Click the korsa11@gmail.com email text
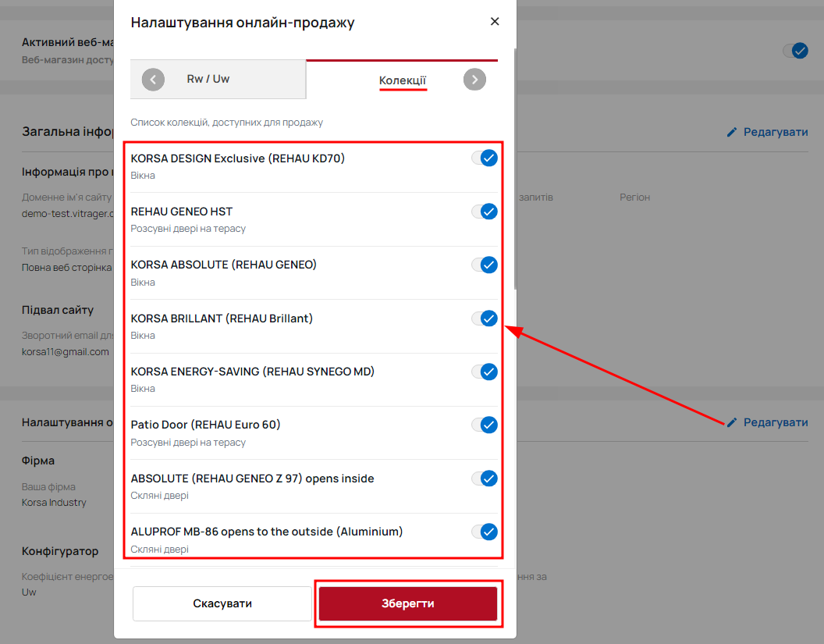Screen dimensions: 824x644 (66, 352)
